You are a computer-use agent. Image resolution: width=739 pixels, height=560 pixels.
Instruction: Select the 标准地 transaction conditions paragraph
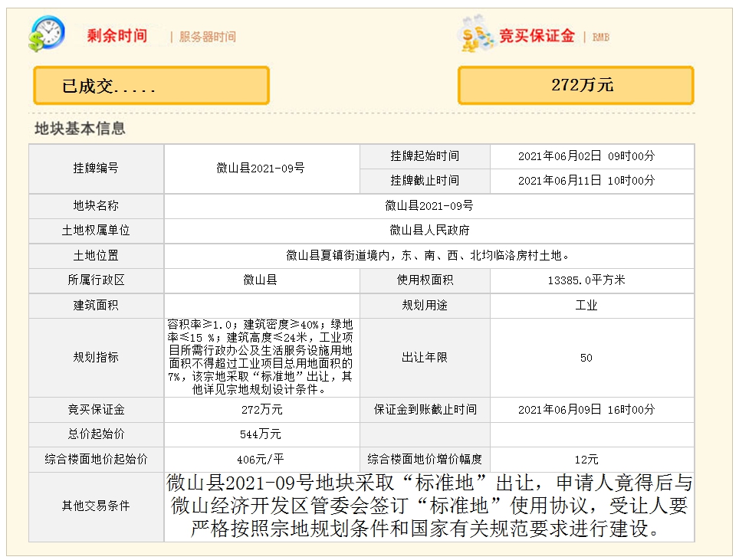tap(429, 506)
